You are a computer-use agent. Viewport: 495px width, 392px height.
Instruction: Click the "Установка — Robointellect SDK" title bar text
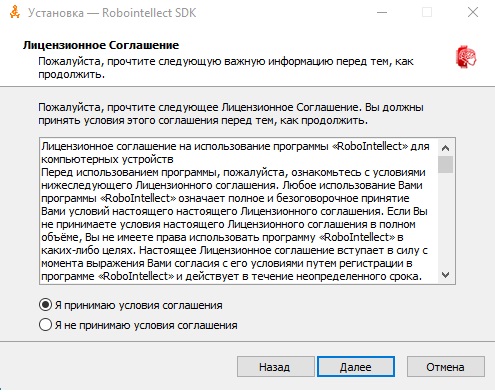click(112, 13)
